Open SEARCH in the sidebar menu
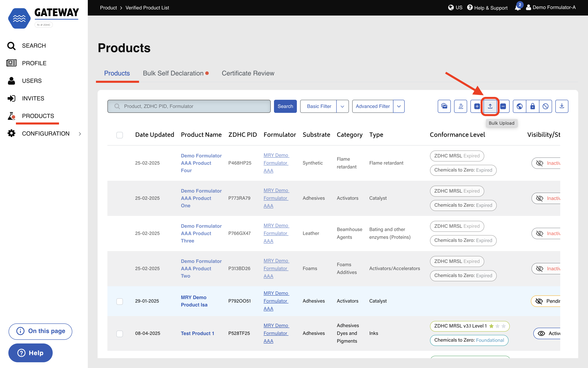 (x=34, y=46)
